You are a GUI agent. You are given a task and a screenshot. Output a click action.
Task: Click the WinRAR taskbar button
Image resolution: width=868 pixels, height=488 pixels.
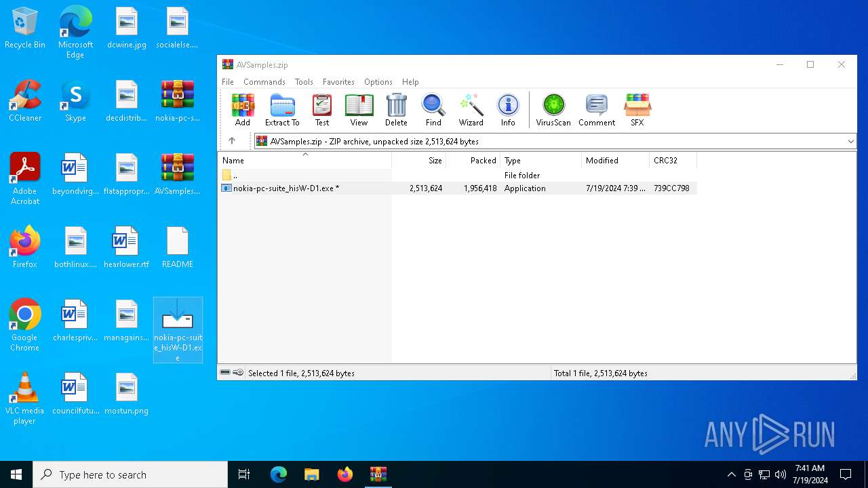pos(378,474)
